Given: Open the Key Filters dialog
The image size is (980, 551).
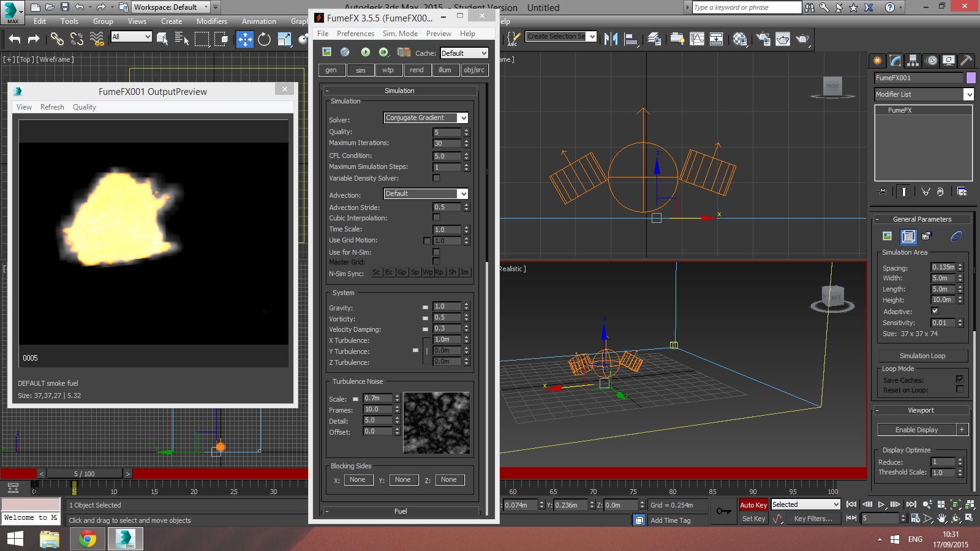Looking at the screenshot, I should [813, 519].
